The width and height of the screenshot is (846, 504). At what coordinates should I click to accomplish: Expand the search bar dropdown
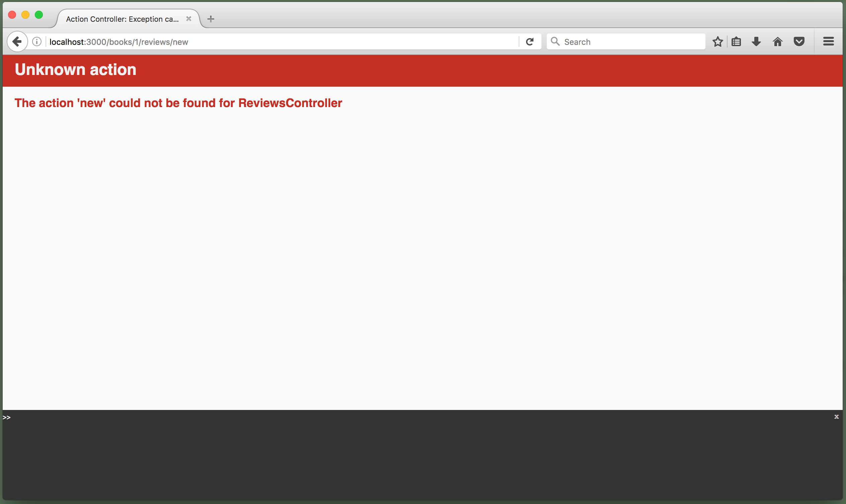point(557,41)
